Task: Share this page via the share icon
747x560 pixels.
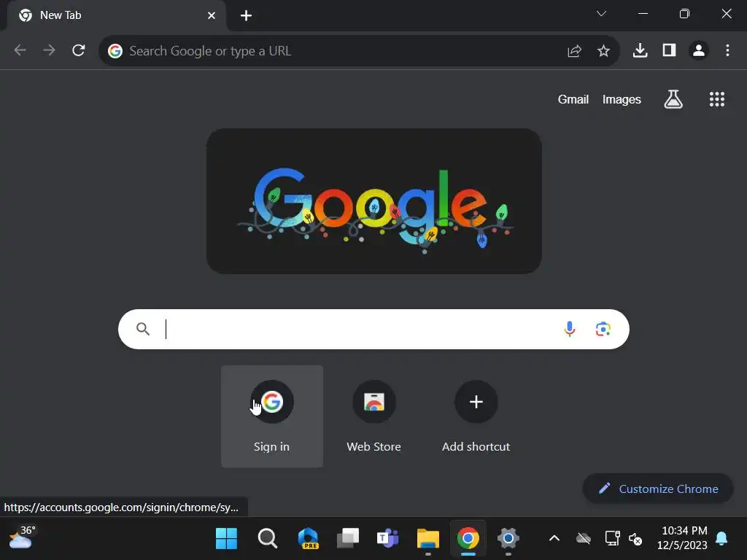Action: pos(575,51)
